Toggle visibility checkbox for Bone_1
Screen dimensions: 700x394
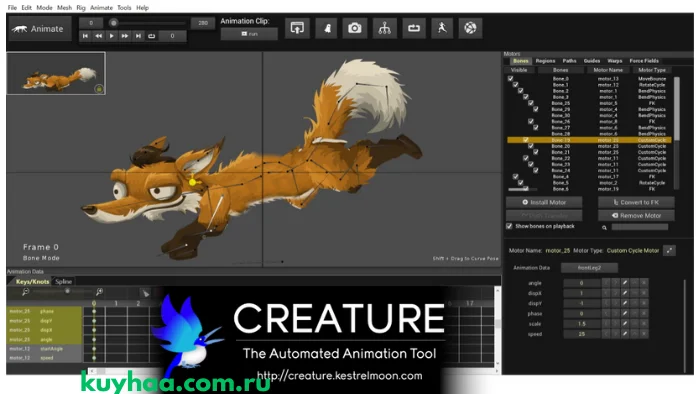pos(515,85)
